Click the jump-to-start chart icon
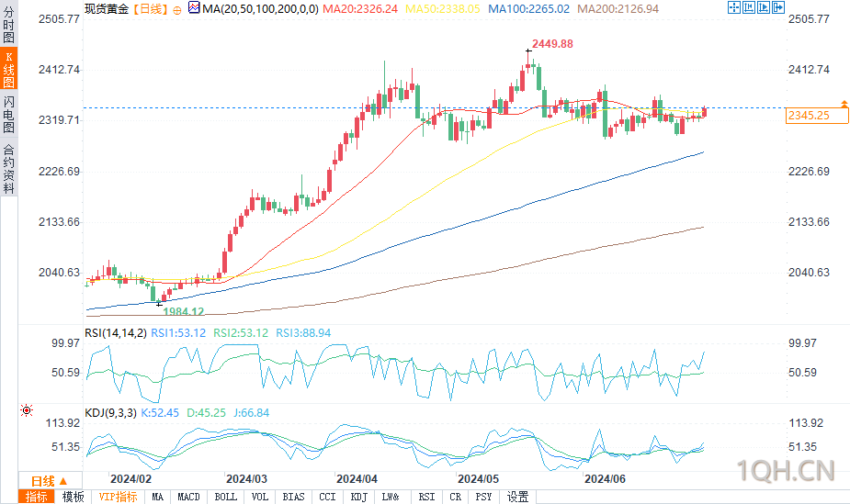This screenshot has height=504, width=850. 749,7
